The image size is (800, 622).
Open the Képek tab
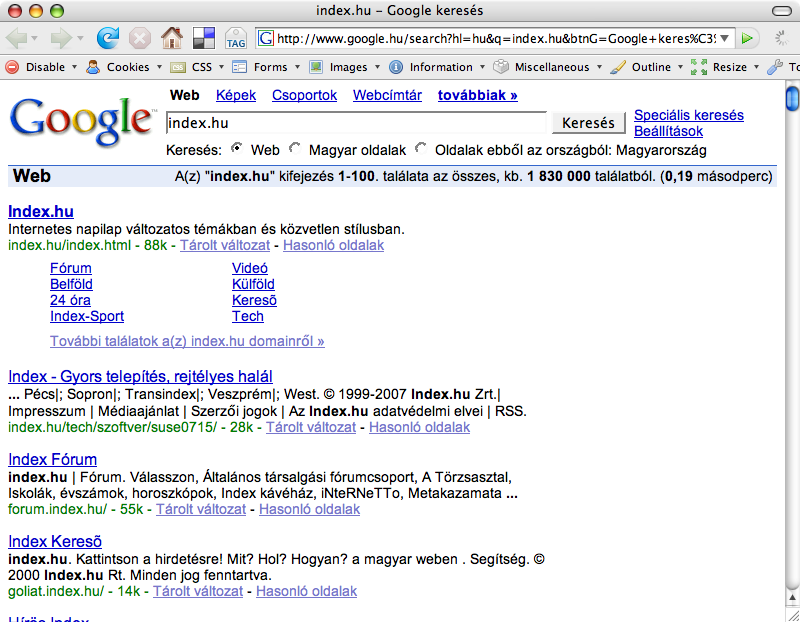[x=236, y=96]
